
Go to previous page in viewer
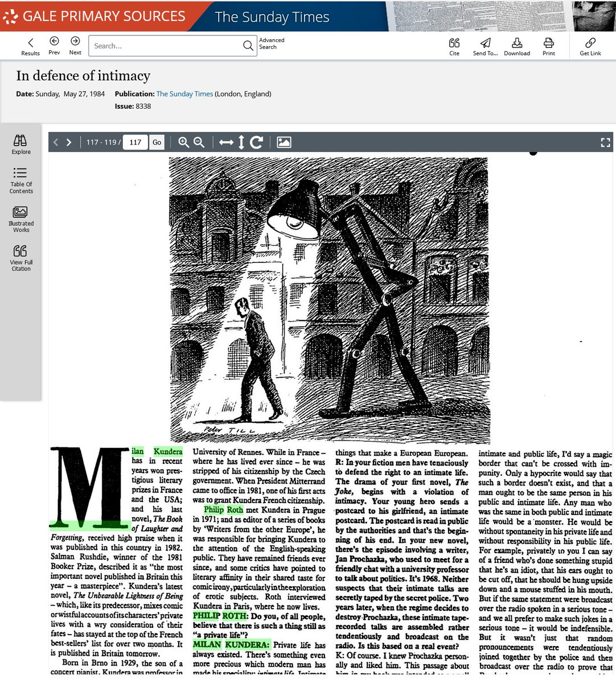(56, 142)
